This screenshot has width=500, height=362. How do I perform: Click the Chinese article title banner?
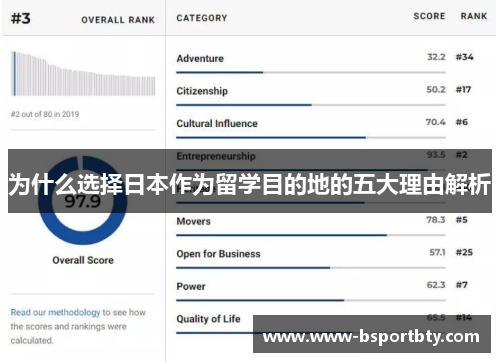point(250,181)
